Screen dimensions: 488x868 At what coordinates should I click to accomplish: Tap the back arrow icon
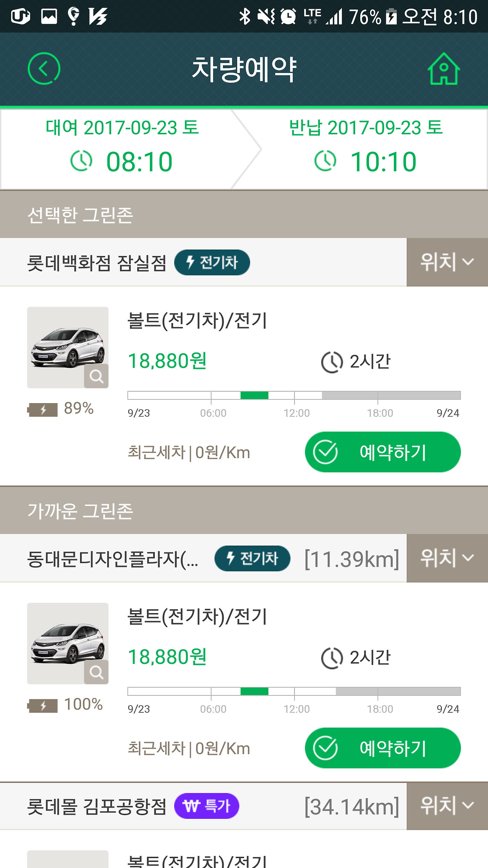(x=44, y=69)
